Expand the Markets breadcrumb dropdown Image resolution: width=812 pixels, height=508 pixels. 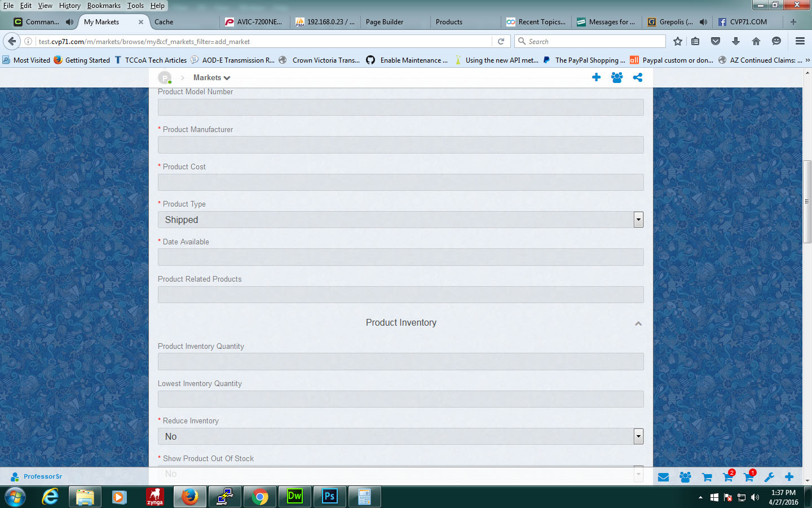pyautogui.click(x=212, y=78)
